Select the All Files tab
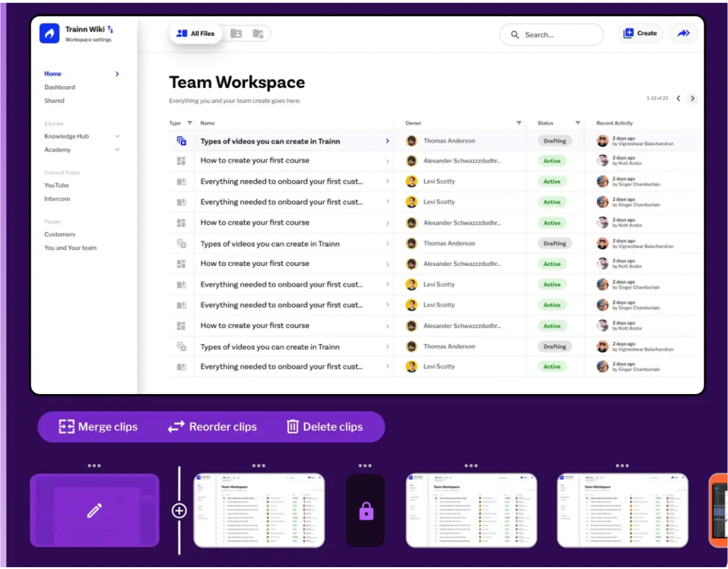Viewport: 728px width, 569px height. point(196,34)
